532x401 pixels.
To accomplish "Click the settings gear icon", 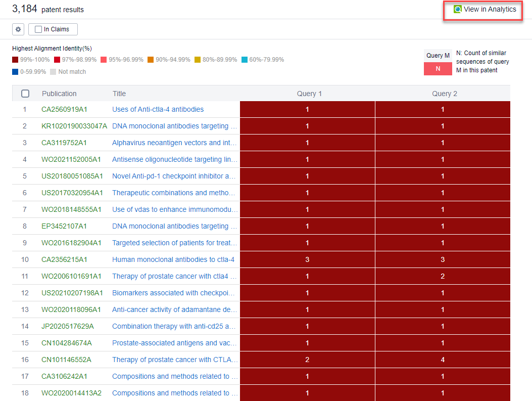I will pyautogui.click(x=19, y=29).
